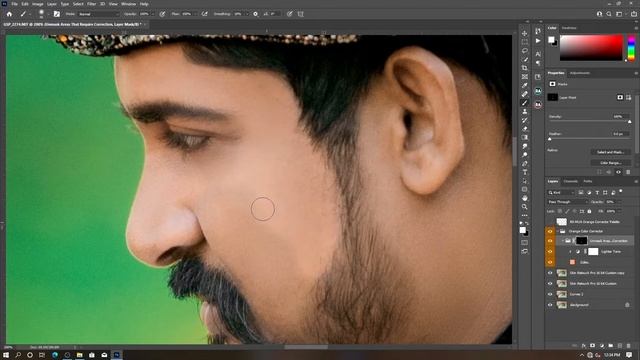640x360 pixels.
Task: Open Actions panel play icon
Action: (x=538, y=41)
